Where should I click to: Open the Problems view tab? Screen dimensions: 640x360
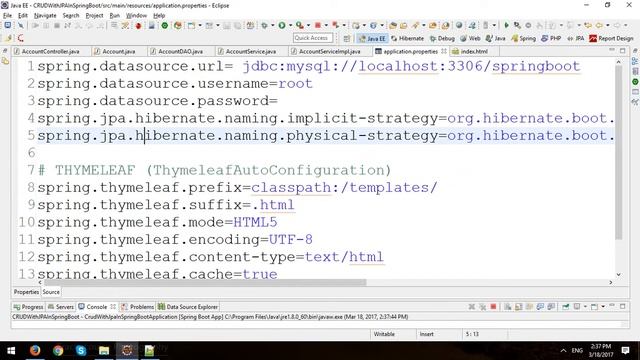pyautogui.click(x=138, y=307)
